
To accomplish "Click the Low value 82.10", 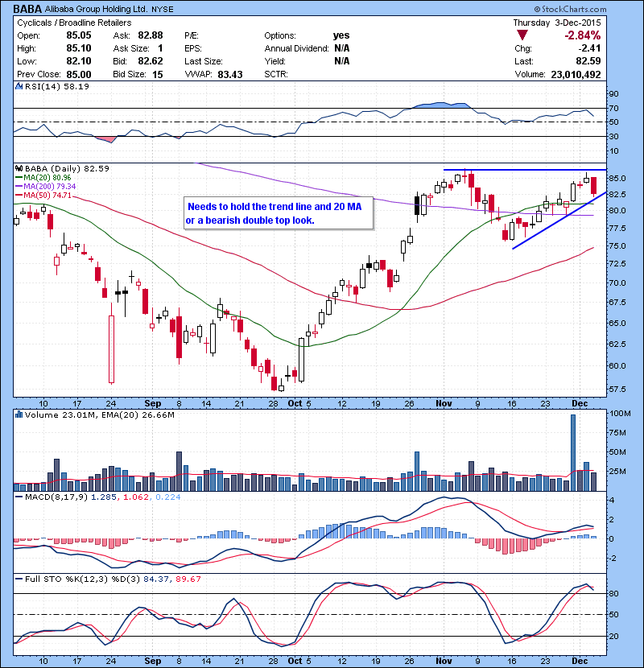I will (79, 61).
